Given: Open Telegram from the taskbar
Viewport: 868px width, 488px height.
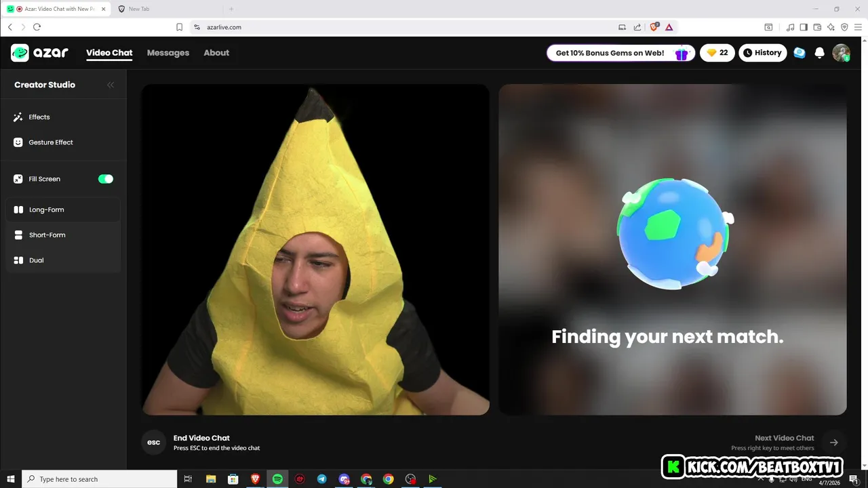Looking at the screenshot, I should (321, 479).
